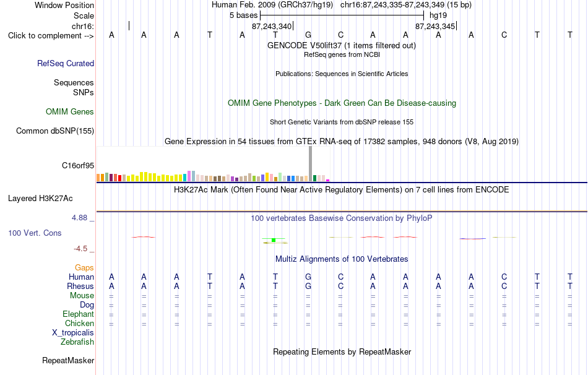
Task: Open Layered H3K27Ac track label
Action: [40, 199]
